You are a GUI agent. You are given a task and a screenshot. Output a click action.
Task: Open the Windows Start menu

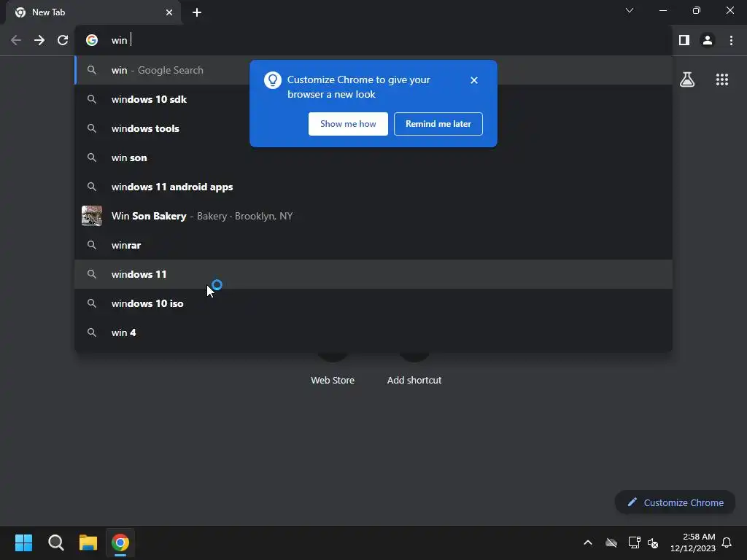(23, 542)
